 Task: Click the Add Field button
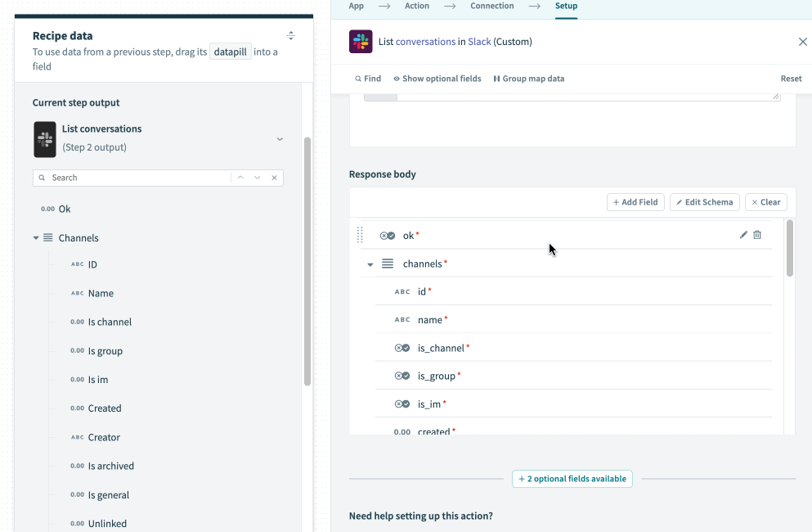(x=635, y=202)
